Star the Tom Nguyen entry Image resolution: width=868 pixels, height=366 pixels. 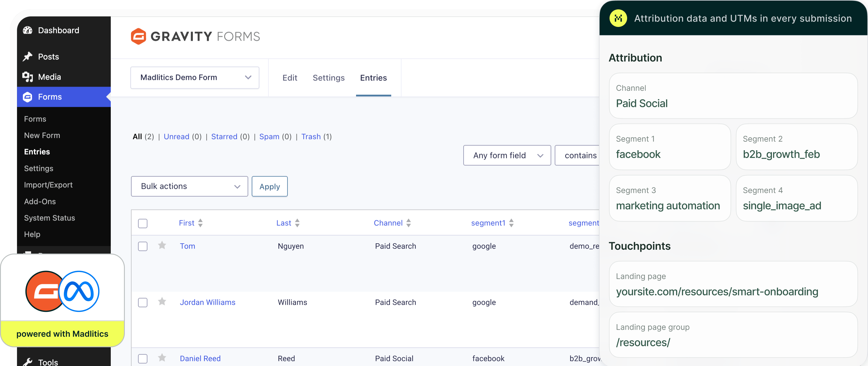[162, 245]
